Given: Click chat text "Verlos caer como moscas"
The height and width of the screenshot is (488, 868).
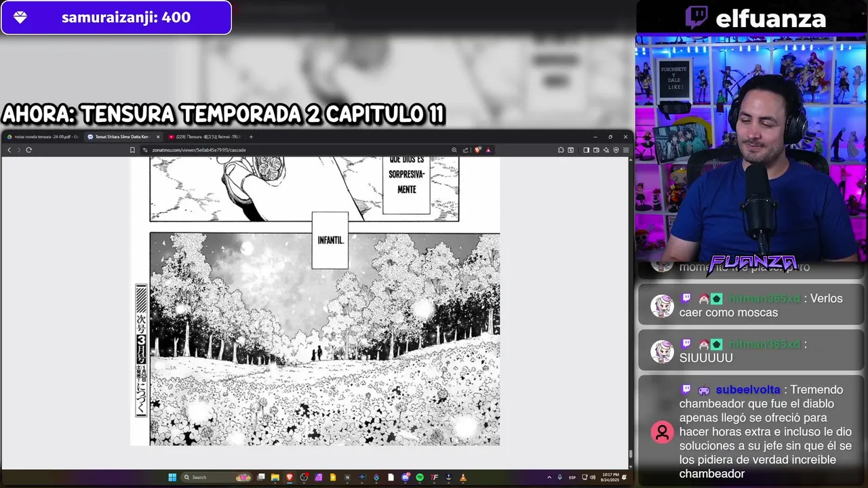Looking at the screenshot, I should click(x=761, y=306).
